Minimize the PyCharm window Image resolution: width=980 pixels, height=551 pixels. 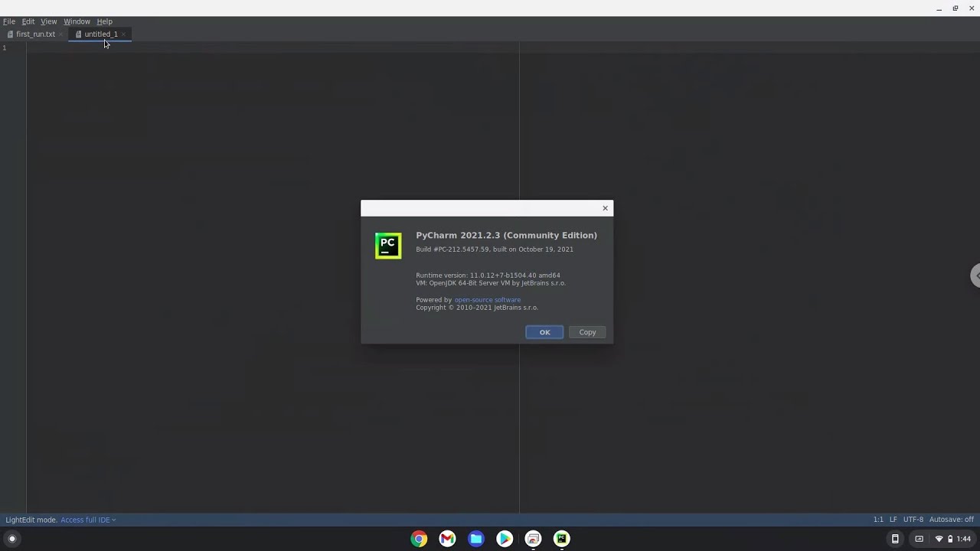point(939,8)
